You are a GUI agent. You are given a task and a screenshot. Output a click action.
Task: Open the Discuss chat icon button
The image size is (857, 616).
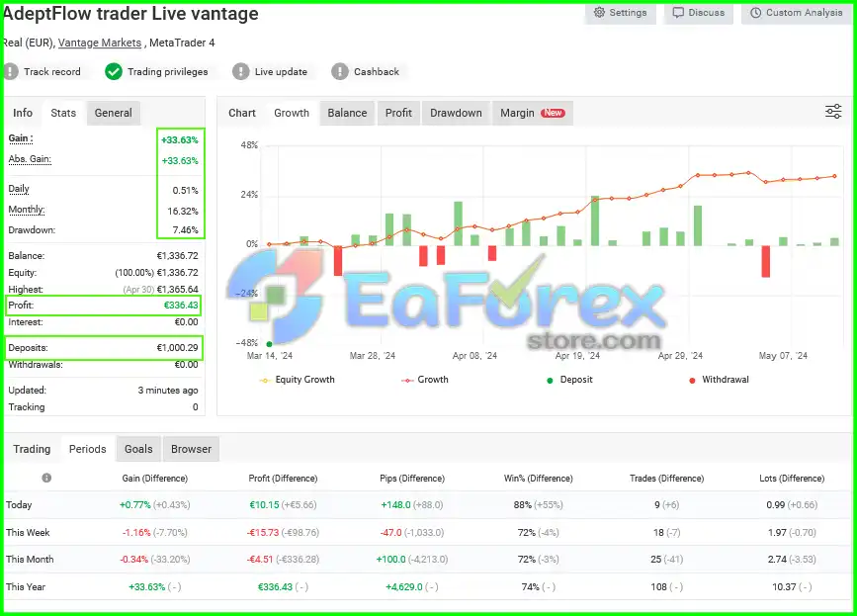[x=699, y=13]
